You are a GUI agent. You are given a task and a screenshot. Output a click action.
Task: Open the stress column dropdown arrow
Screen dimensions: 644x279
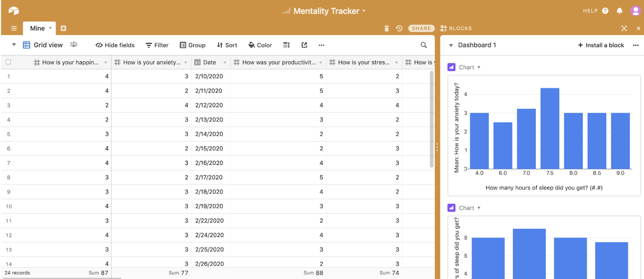(x=397, y=63)
